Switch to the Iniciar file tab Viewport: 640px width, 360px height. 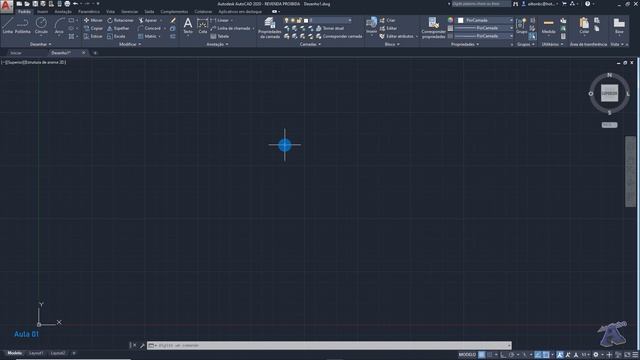[x=16, y=53]
